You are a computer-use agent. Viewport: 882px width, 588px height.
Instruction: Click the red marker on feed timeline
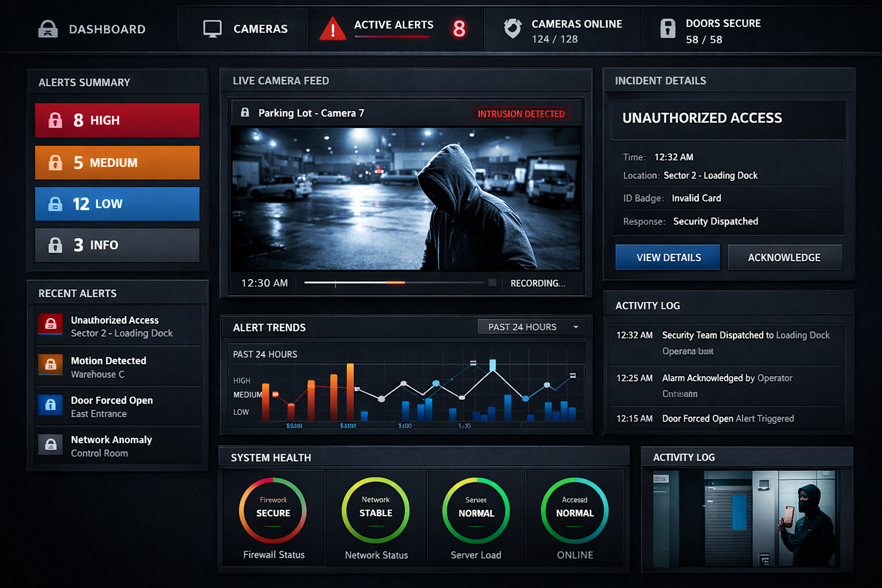click(335, 283)
